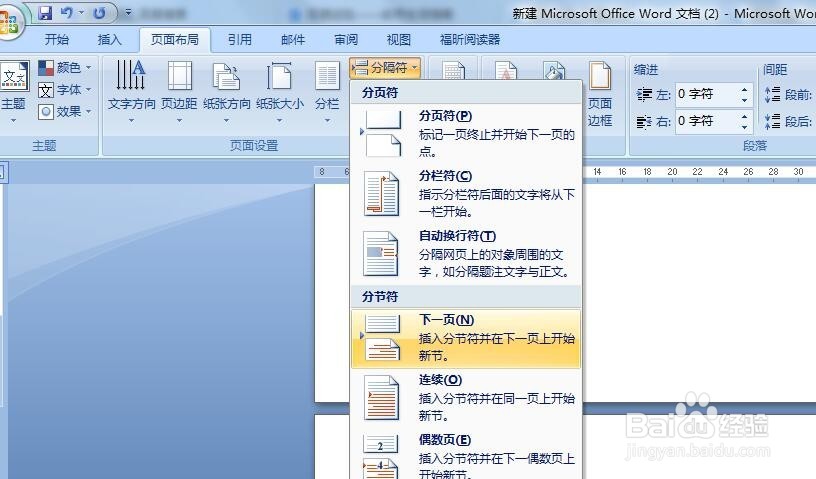The width and height of the screenshot is (816, 479).
Task: Open 视图 ribbon tab
Action: point(399,40)
